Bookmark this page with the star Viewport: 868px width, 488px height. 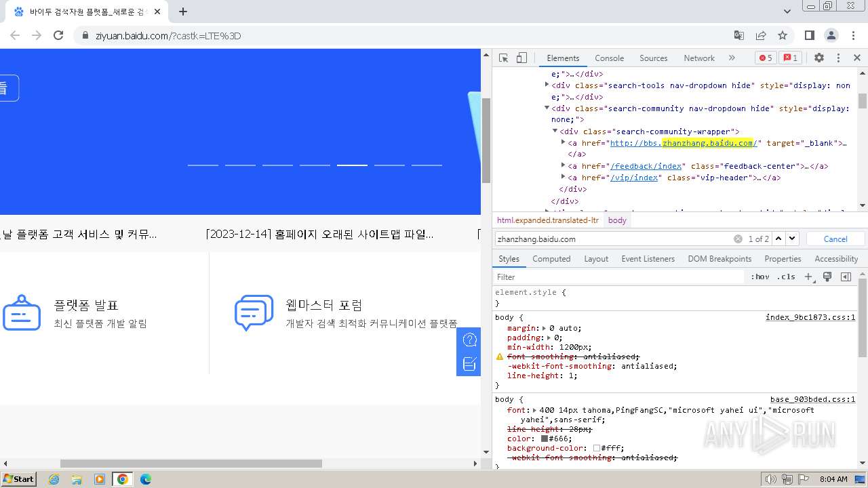click(783, 35)
